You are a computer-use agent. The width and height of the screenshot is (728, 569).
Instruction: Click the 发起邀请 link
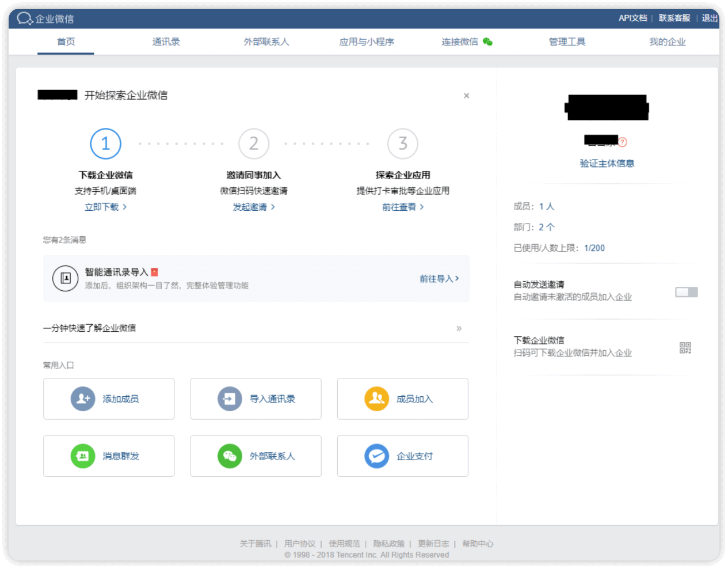coord(254,207)
